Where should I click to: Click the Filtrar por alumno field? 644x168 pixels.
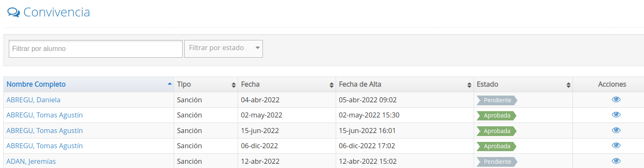pyautogui.click(x=95, y=48)
